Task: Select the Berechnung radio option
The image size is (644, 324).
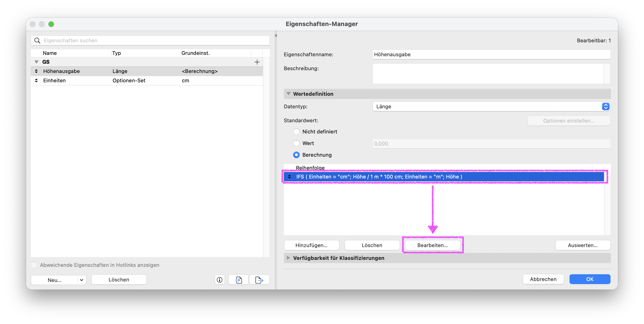Action: coord(296,155)
